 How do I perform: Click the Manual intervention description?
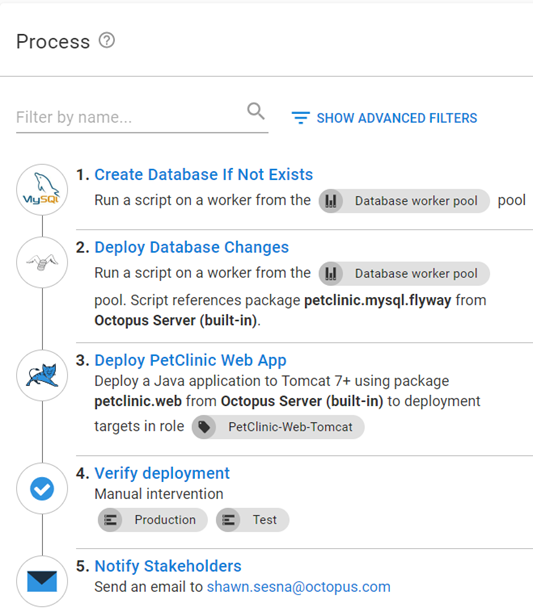click(x=159, y=494)
